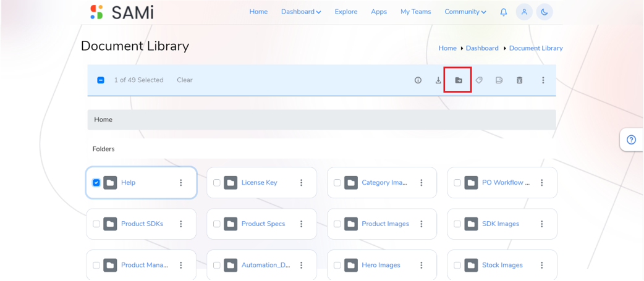Click the Stock Images folder icon
This screenshot has width=644, height=281.
coord(471,265)
